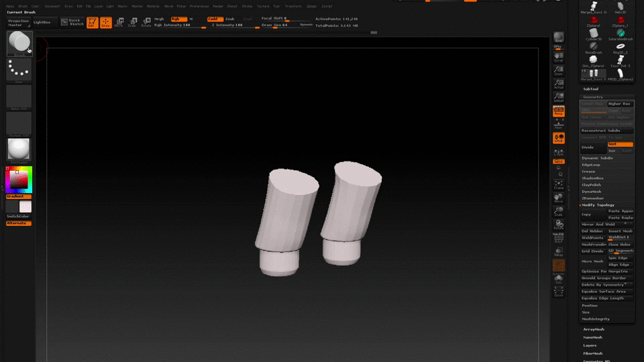This screenshot has width=644, height=362.
Task: Open the Dots stroke type picker
Action: (19, 70)
